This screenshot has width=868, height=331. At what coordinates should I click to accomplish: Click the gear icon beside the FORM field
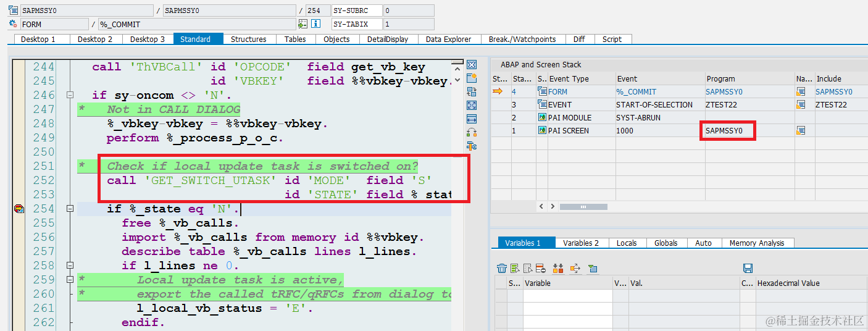[12, 24]
